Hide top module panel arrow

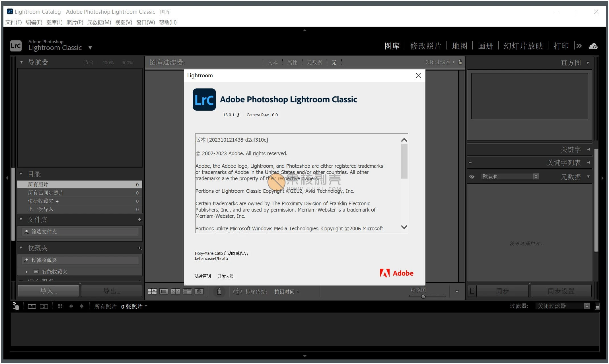(304, 30)
